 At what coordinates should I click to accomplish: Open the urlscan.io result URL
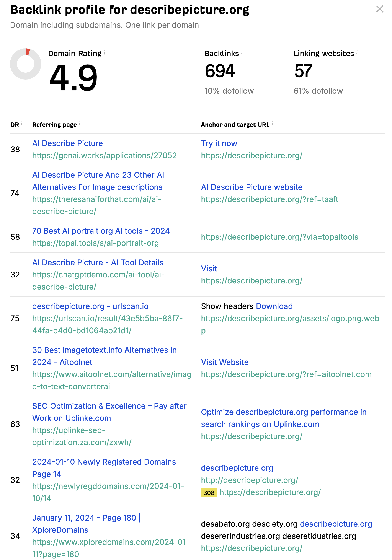point(107,324)
